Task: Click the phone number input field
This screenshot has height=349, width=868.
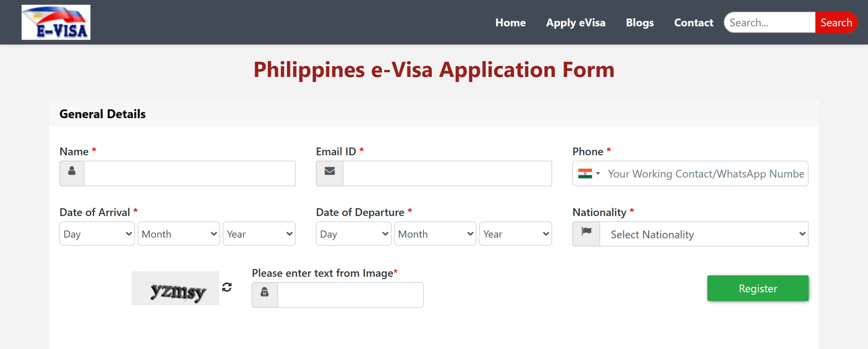Action: [705, 174]
